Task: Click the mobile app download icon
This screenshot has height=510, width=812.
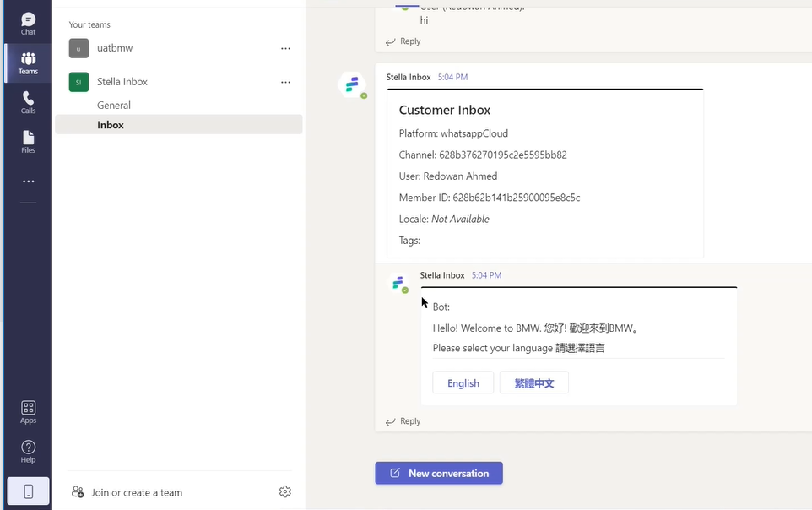Action: (x=29, y=491)
